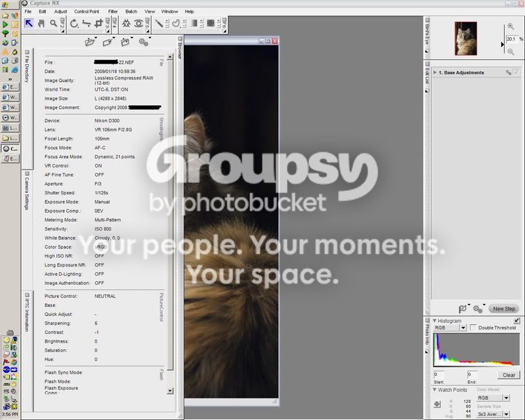
Task: Toggle the Photo Info palette pin box
Action: point(427,321)
